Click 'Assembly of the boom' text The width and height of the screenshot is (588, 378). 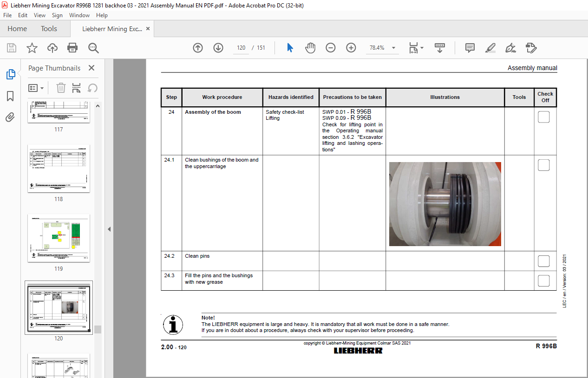point(213,112)
